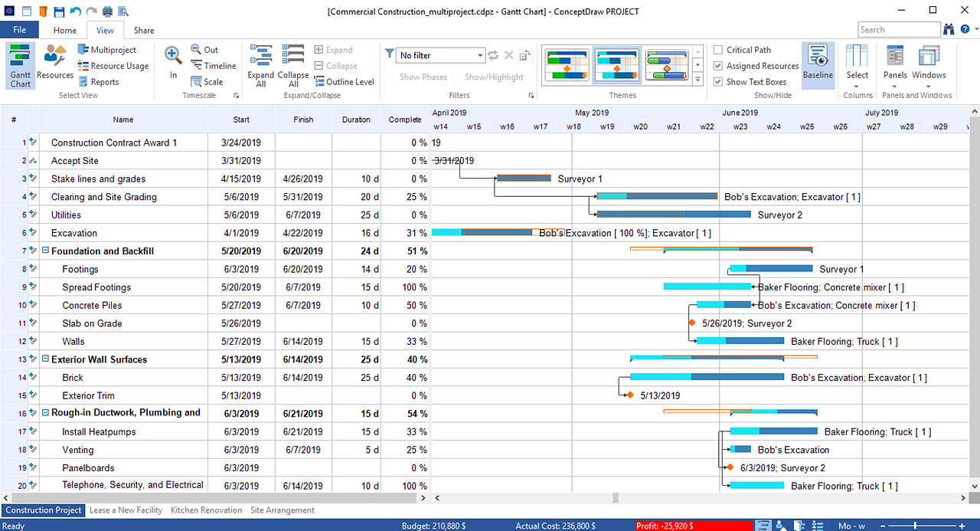Collapse the Foundation and Backfill group

click(45, 251)
